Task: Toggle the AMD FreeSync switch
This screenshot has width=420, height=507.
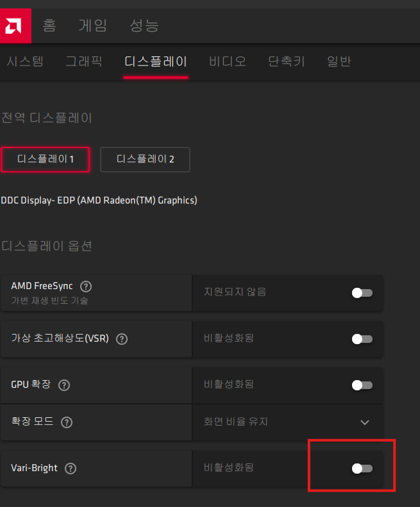Action: 362,293
